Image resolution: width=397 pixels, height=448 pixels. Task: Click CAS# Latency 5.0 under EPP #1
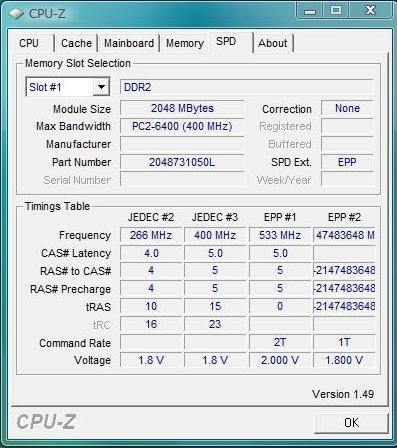[x=280, y=253]
